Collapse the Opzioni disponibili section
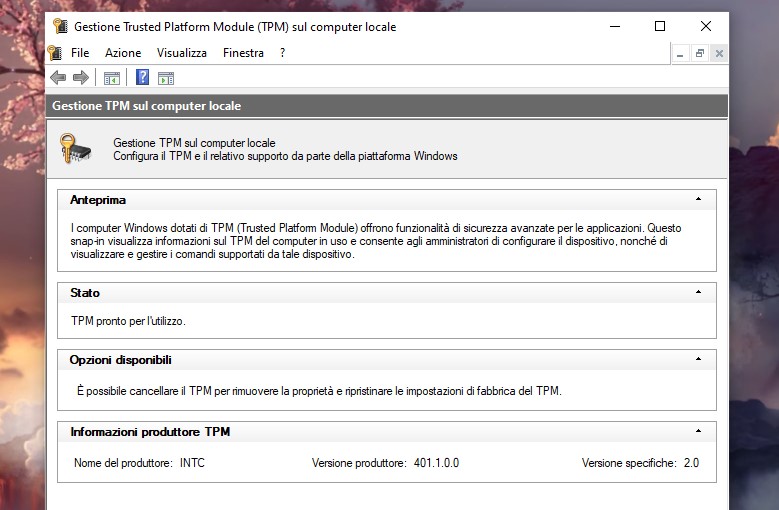Viewport: 779px width, 510px height. tap(698, 359)
